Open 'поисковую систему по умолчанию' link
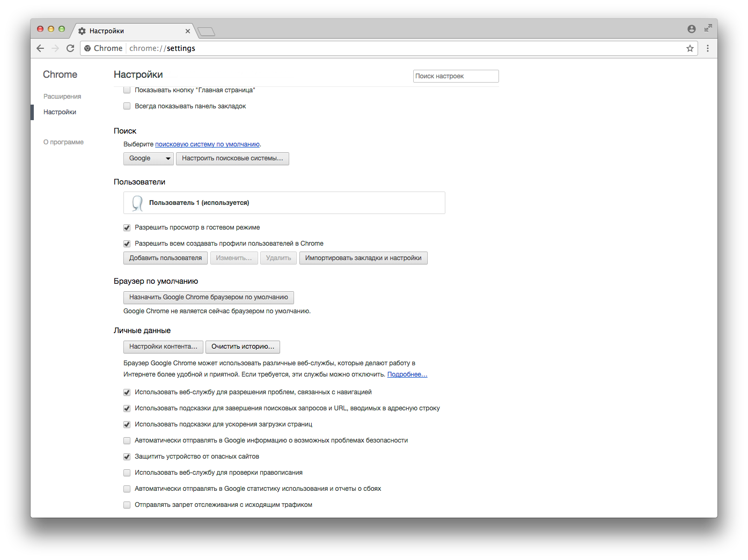The width and height of the screenshot is (748, 560). tap(207, 144)
